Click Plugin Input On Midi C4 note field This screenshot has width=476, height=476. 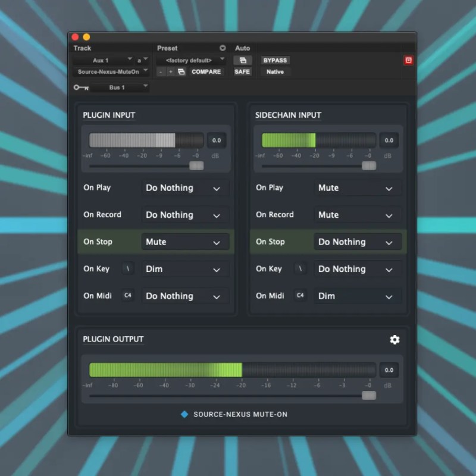coord(128,295)
